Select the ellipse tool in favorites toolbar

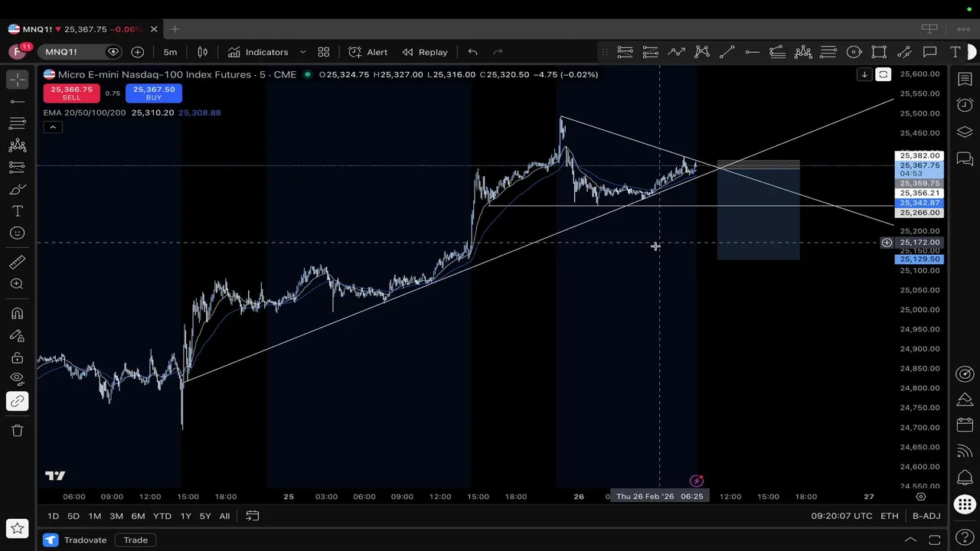(x=854, y=52)
